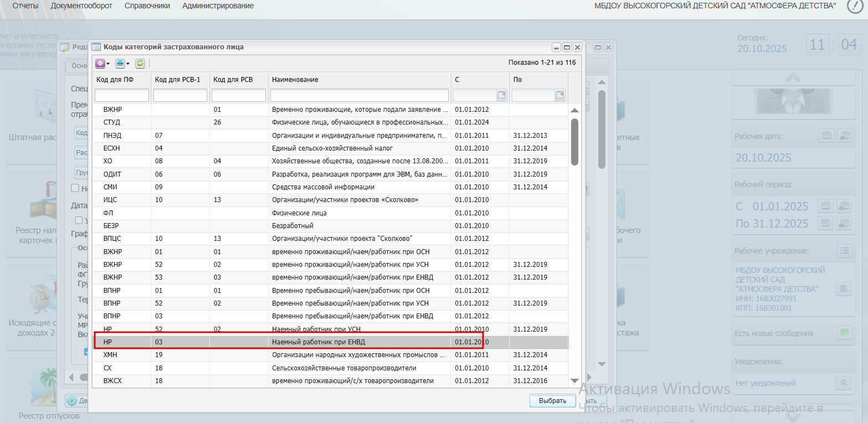The height and width of the screenshot is (423, 868).
Task: Focus the Код для ПФ filter field
Action: [122, 95]
